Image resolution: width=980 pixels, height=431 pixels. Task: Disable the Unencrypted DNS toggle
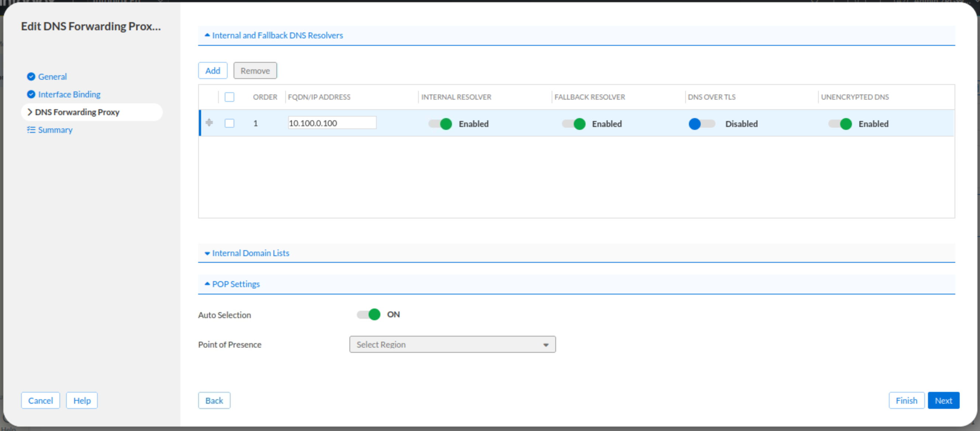tap(840, 124)
